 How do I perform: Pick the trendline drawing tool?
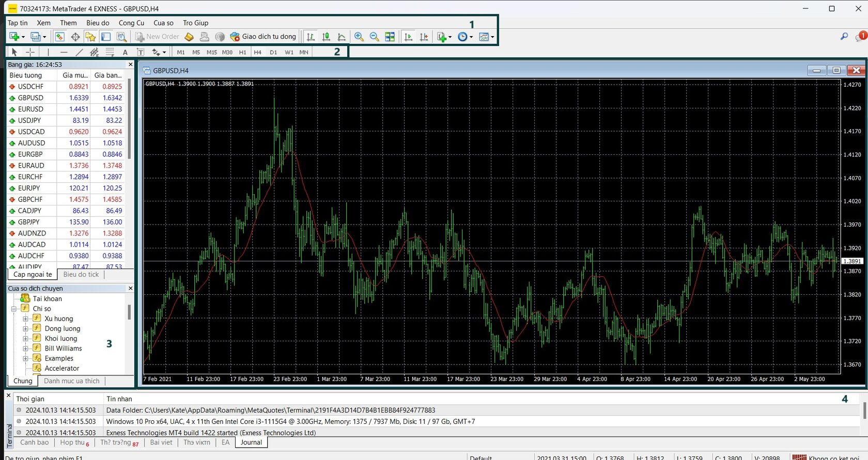[79, 52]
